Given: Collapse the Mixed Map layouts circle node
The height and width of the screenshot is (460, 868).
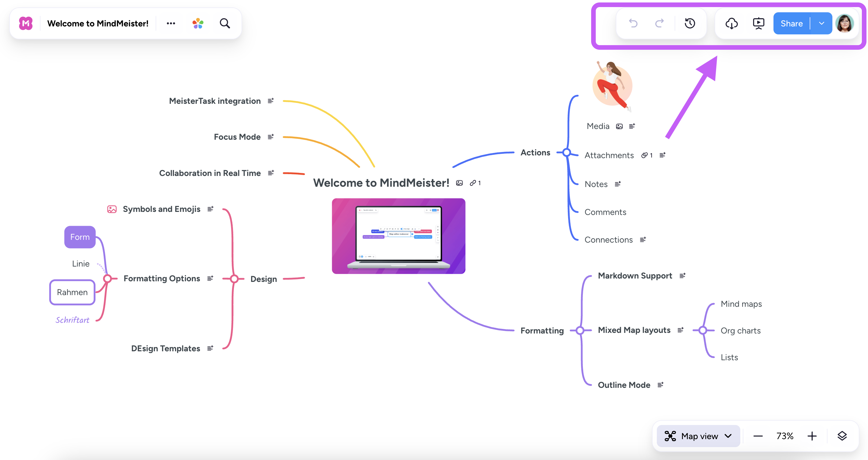Looking at the screenshot, I should pyautogui.click(x=703, y=330).
